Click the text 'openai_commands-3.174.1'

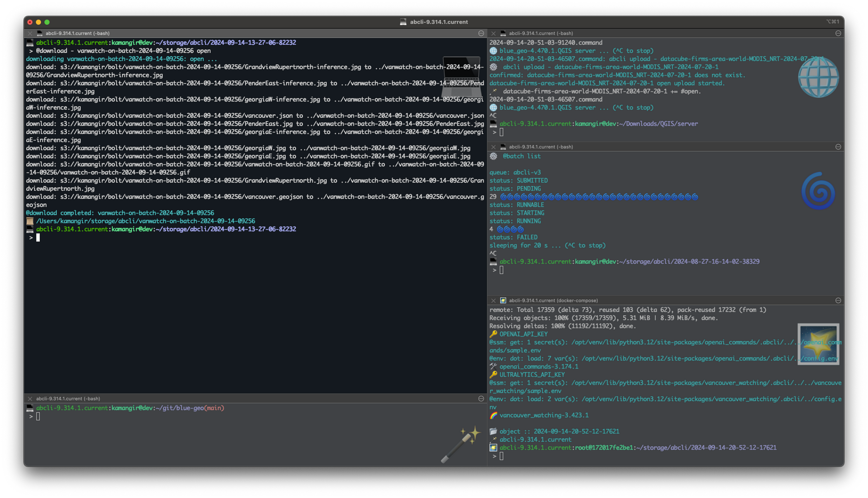pos(539,366)
